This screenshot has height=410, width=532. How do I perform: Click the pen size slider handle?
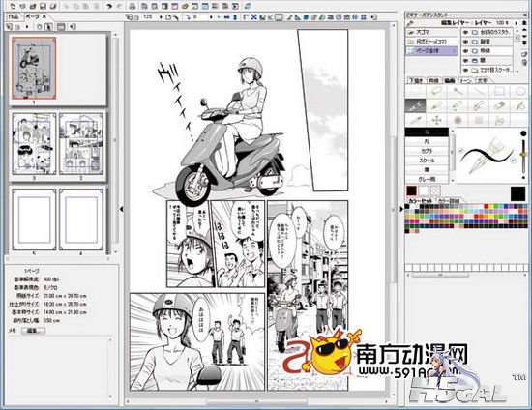[x=523, y=155]
